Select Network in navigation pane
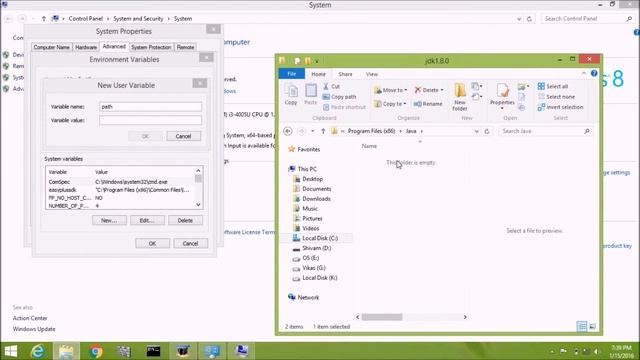 click(304, 298)
